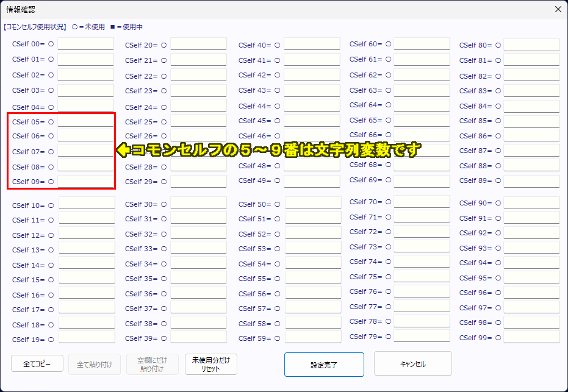Click the CSelf 79 input field
This screenshot has width=568, height=392.
point(422,337)
